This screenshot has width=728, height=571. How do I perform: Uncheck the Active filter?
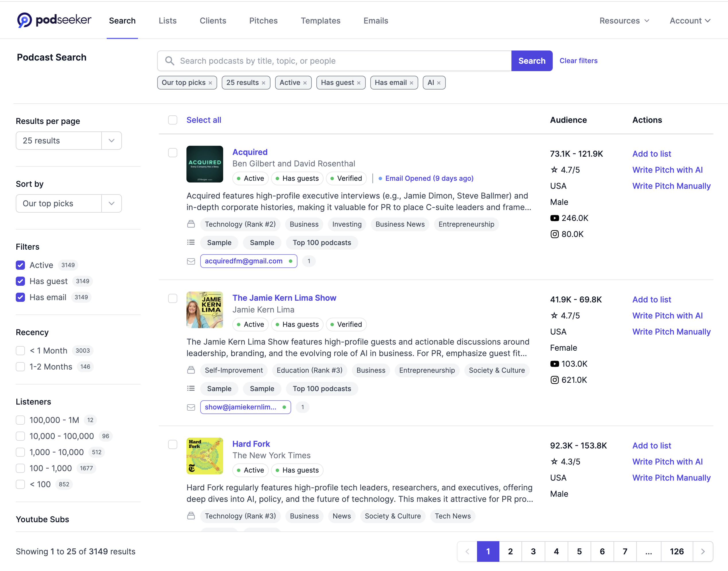tap(20, 265)
